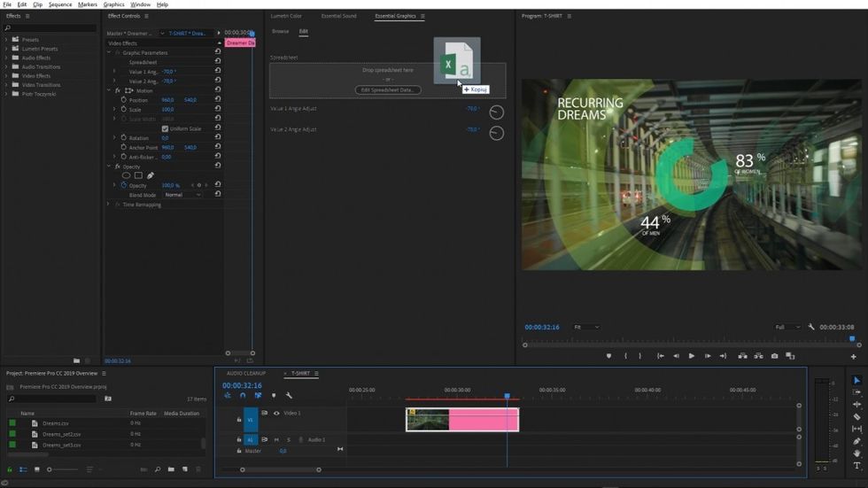Viewport: 868px width, 488px height.
Task: Toggle Video 1 track output eye
Action: pyautogui.click(x=276, y=414)
